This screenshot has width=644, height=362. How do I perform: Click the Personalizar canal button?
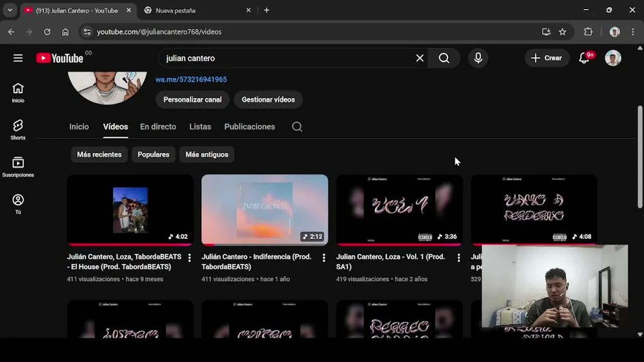click(x=193, y=100)
